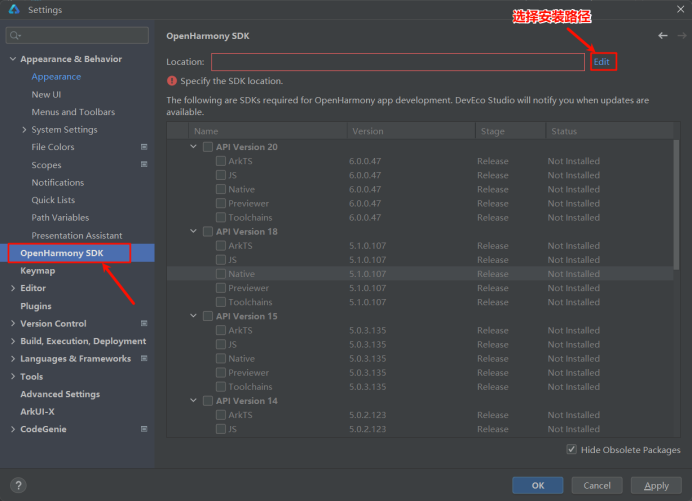Open the Keymap settings page
Screen dimensions: 692x501
click(x=38, y=271)
